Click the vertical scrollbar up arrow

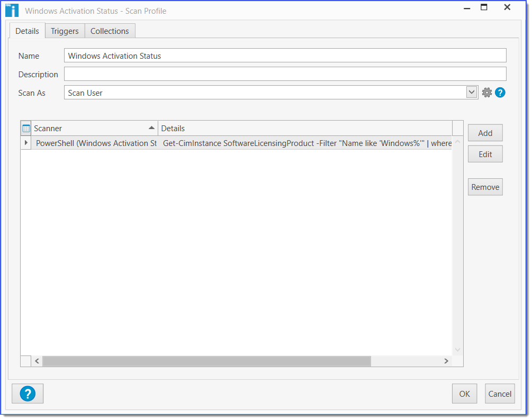coord(457,142)
